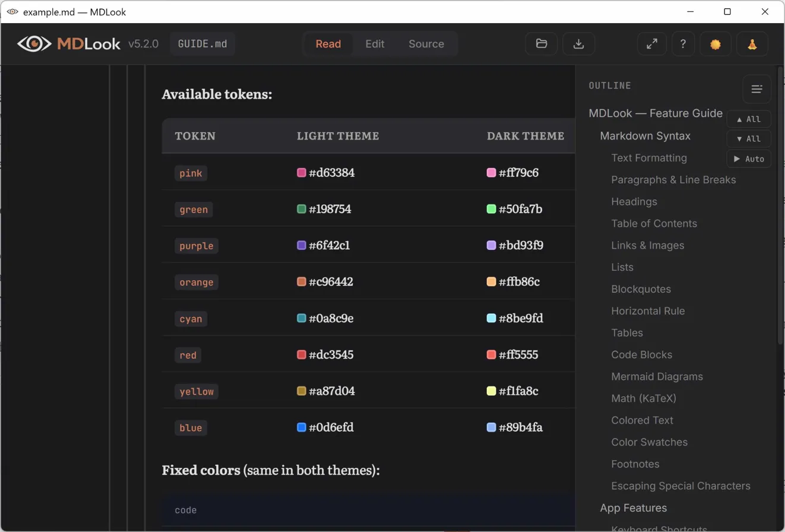This screenshot has height=532, width=785.
Task: Jump to Horizontal Rule in outline
Action: point(648,311)
